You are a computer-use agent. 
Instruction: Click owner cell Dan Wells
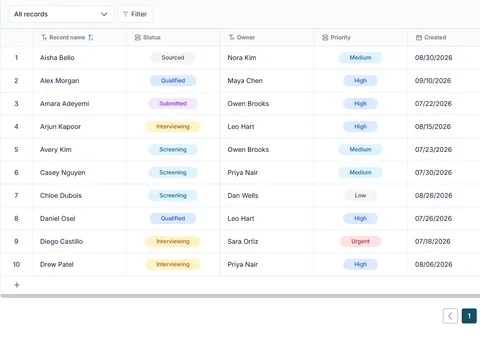pyautogui.click(x=243, y=196)
